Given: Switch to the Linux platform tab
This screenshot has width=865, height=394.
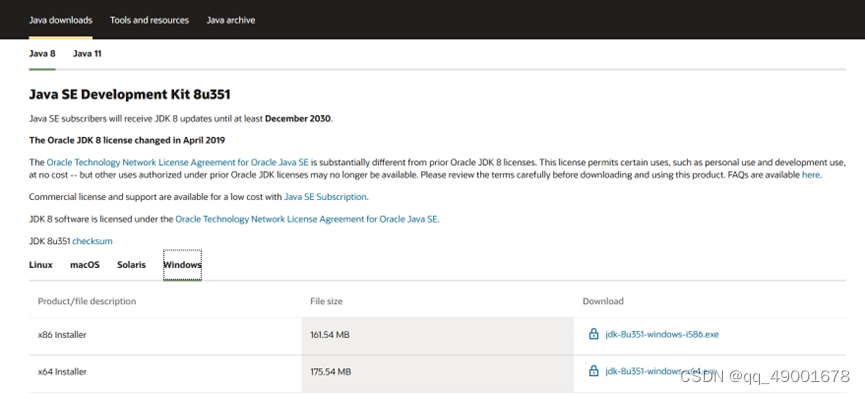Looking at the screenshot, I should pyautogui.click(x=41, y=265).
